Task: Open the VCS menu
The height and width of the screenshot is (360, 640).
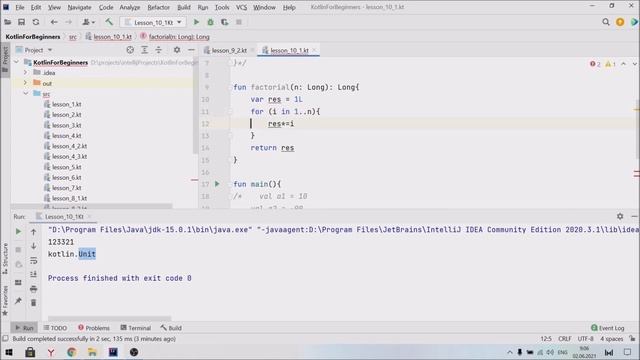Action: tap(241, 7)
